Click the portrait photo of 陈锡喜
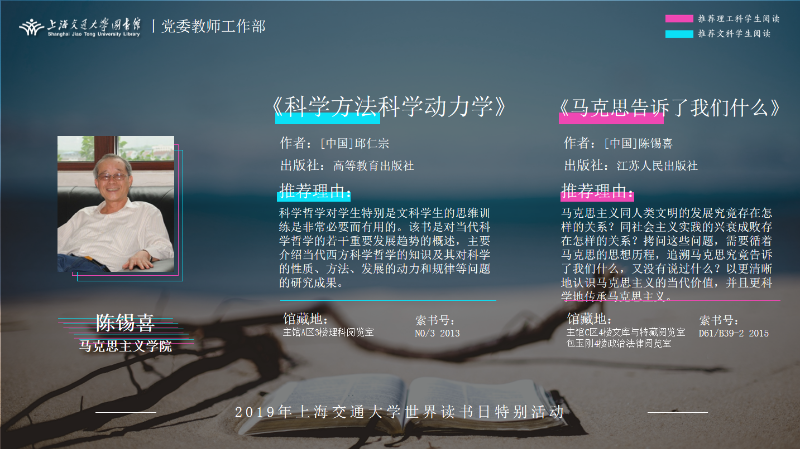 coord(116,204)
